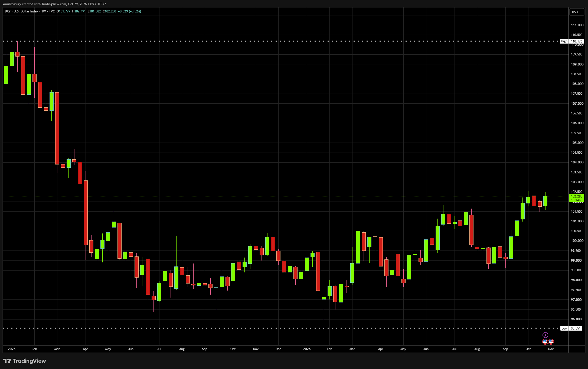The width and height of the screenshot is (588, 369).
Task: Click the change value +0.529 (+0.52%)
Action: coord(129,11)
